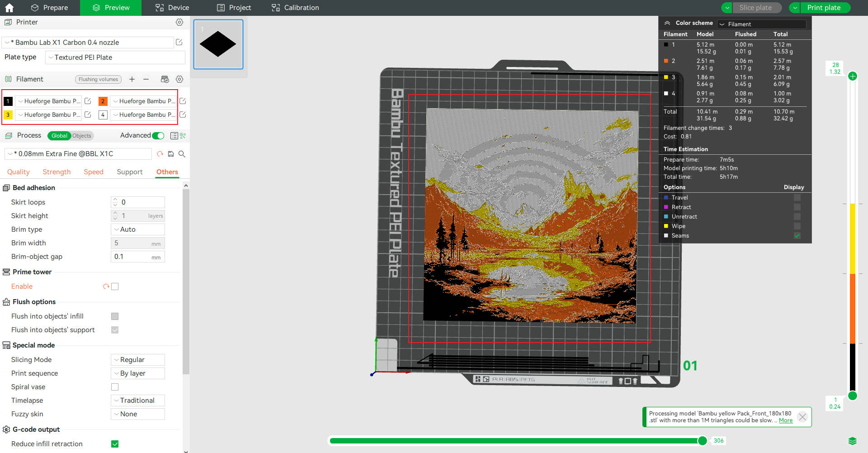
Task: Open the Fuzzy skin dropdown
Action: (138, 414)
